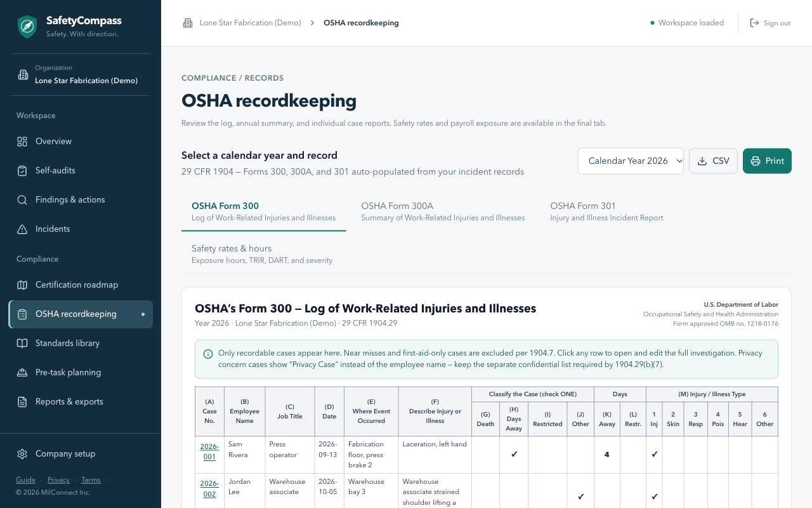Click the Company setup gear icon

tap(22, 454)
